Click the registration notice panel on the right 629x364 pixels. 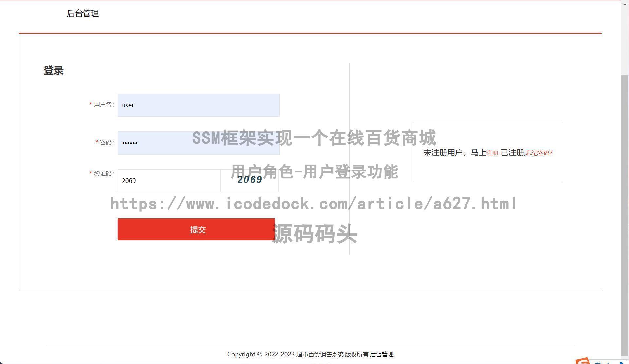pos(488,152)
